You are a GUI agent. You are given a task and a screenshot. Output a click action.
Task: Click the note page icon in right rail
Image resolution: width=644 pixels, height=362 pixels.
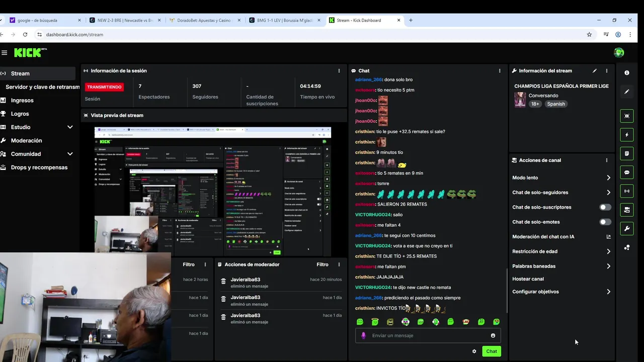coord(627,153)
